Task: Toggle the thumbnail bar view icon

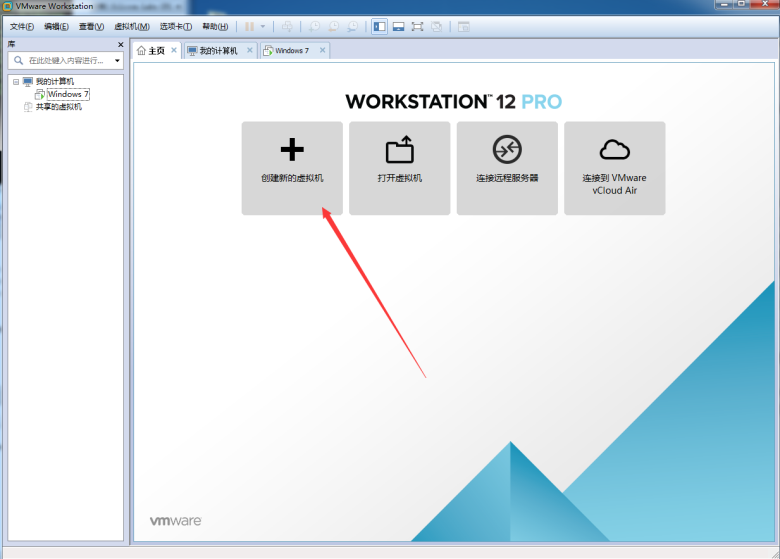Action: coord(398,27)
